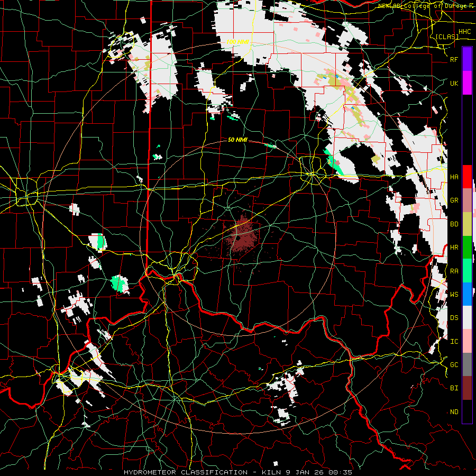This screenshot has width=476, height=476.
Task: Click the "HHC" product label
Action: (464, 32)
